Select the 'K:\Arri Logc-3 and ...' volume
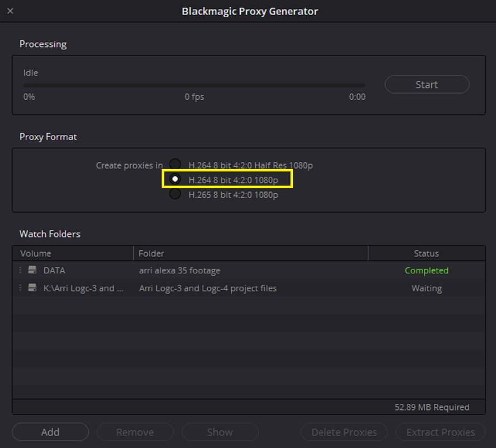The width and height of the screenshot is (496, 448). pos(83,288)
